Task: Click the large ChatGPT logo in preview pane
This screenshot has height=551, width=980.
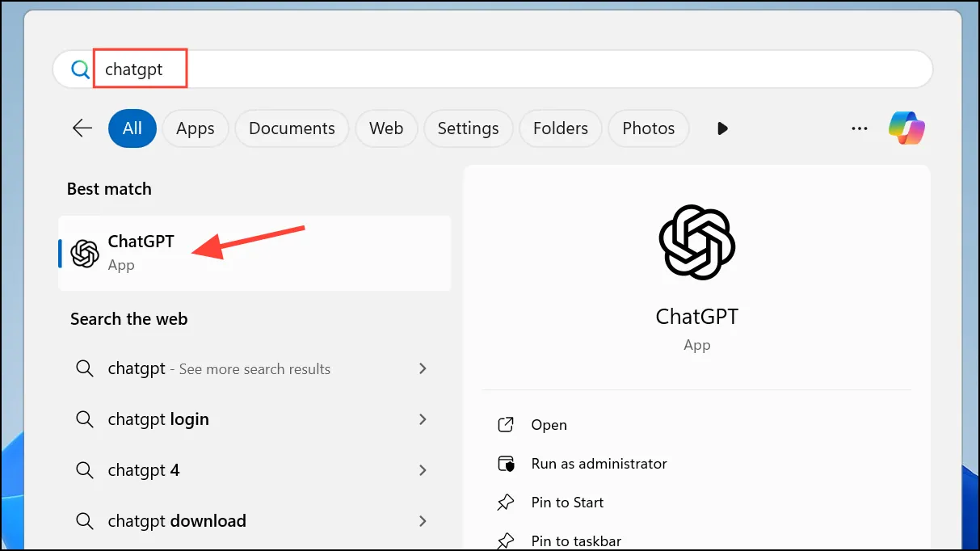Action: coord(696,242)
